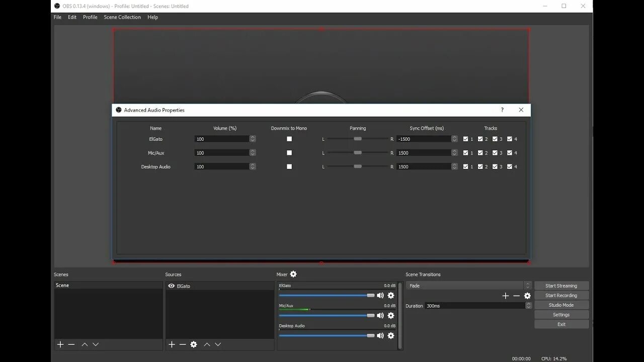Move scene down in Scenes list
The width and height of the screenshot is (644, 362).
[96, 344]
